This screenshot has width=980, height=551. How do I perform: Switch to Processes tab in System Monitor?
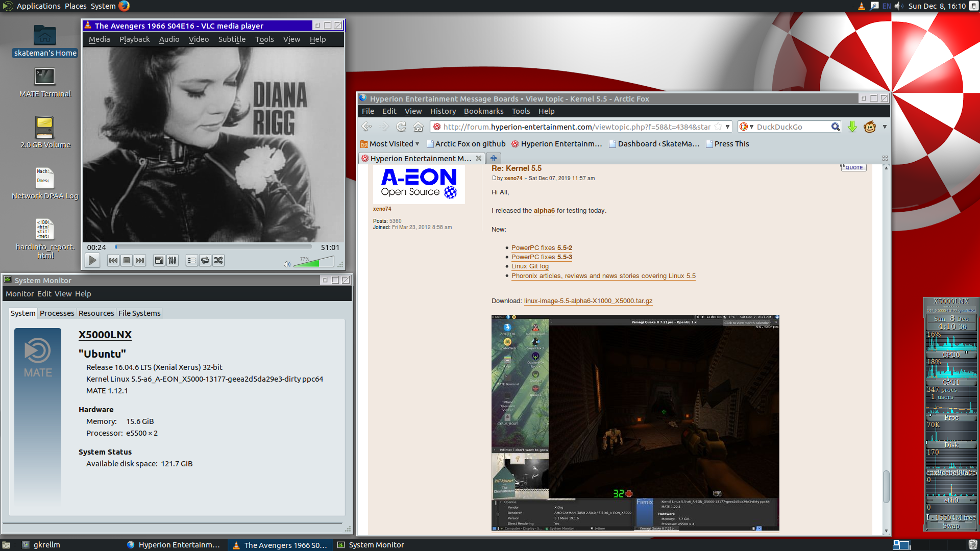click(57, 313)
